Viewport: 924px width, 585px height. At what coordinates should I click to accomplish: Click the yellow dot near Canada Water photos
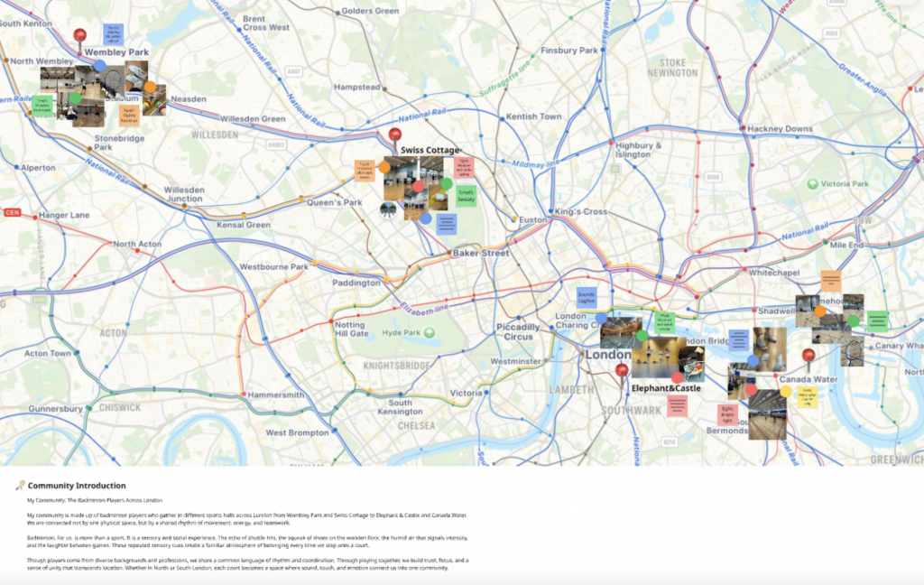(x=786, y=392)
